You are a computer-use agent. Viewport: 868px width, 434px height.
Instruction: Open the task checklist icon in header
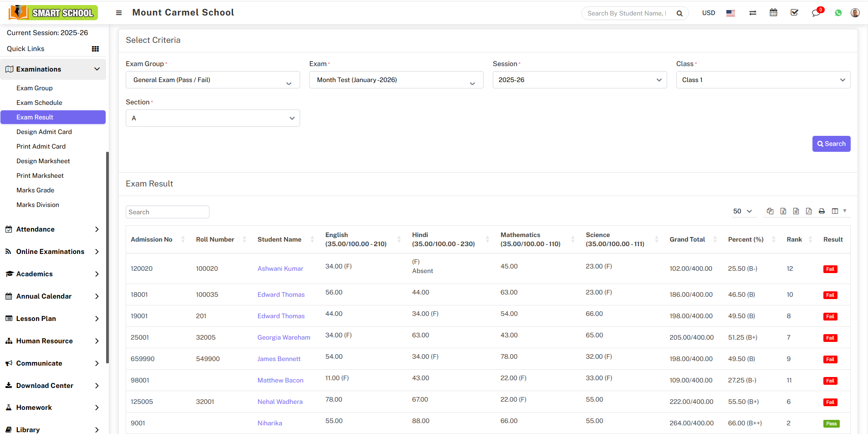click(x=794, y=13)
